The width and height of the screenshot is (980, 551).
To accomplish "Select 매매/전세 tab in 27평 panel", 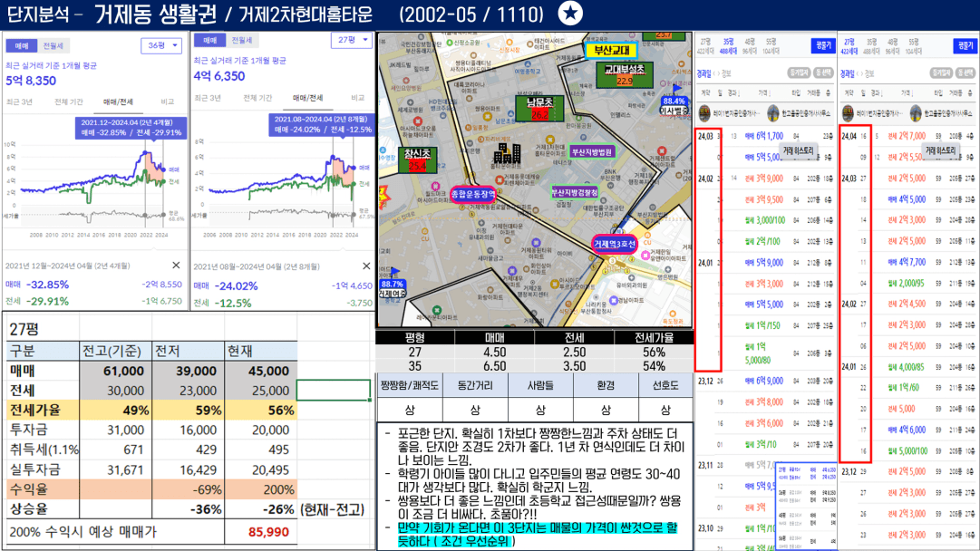I will [307, 98].
